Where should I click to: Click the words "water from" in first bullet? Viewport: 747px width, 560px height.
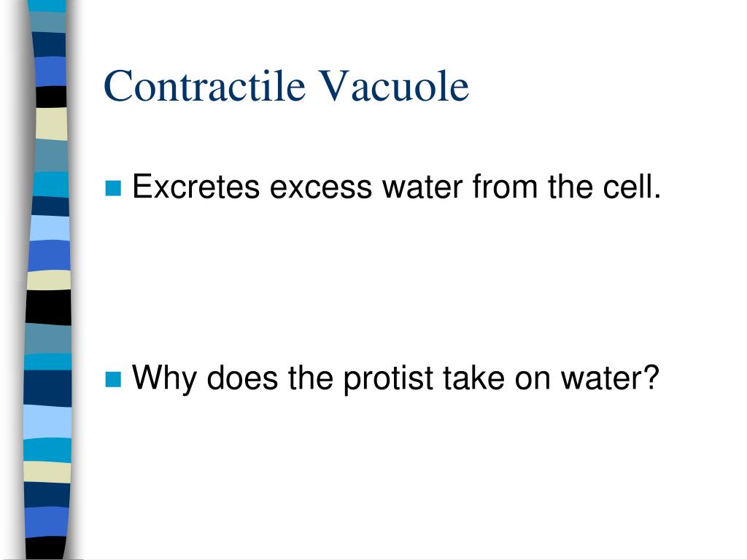tap(460, 186)
